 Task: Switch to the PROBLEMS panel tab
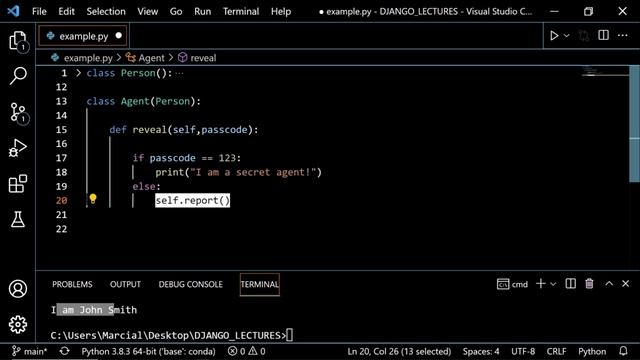click(72, 284)
